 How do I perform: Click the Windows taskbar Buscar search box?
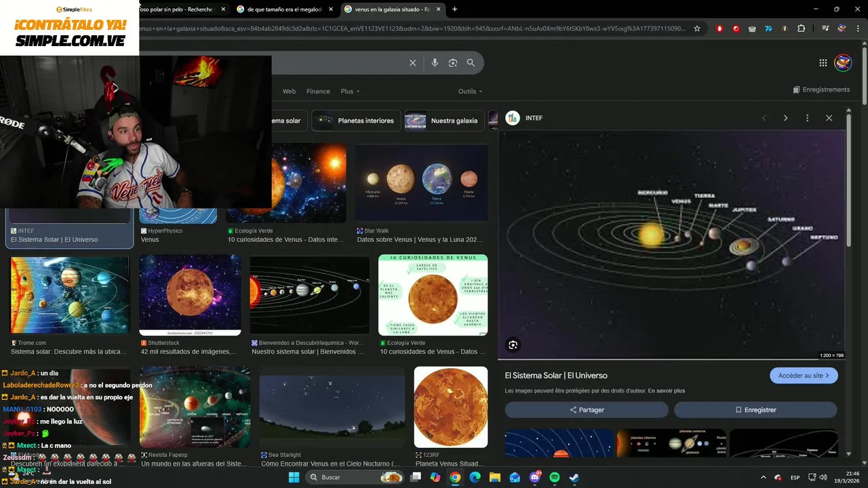pos(355,477)
